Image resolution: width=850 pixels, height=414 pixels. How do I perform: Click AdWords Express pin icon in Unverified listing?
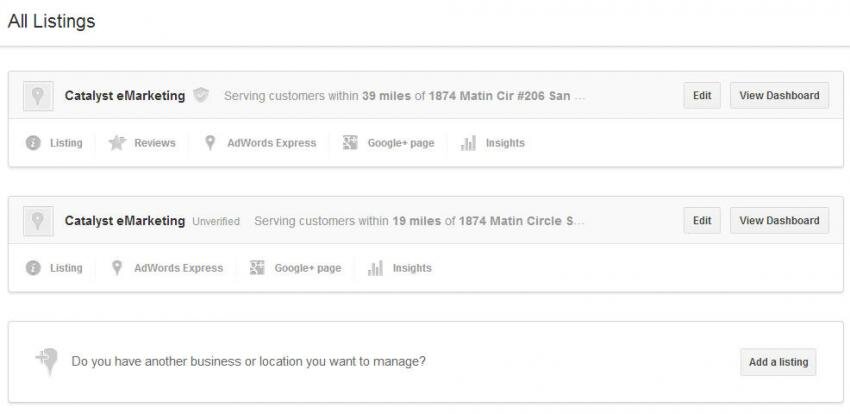pyautogui.click(x=117, y=268)
